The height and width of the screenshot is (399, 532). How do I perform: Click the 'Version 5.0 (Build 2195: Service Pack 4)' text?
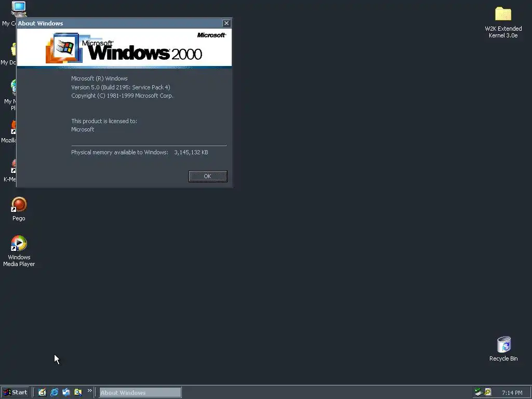121,87
